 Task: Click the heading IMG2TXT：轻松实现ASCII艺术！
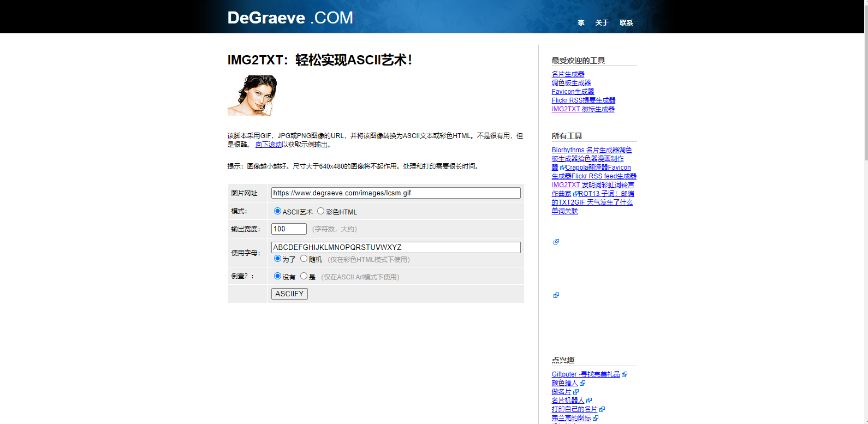(320, 60)
